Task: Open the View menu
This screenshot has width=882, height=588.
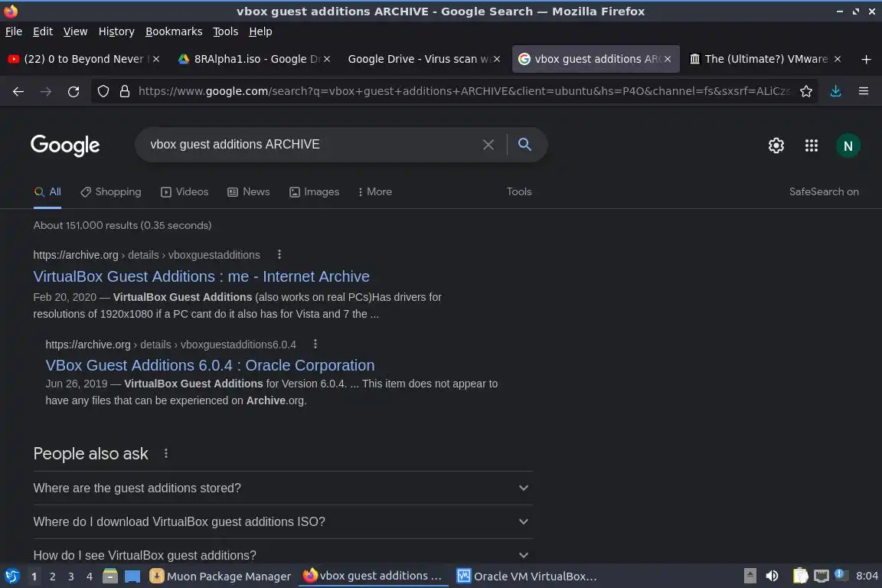Action: pos(75,31)
